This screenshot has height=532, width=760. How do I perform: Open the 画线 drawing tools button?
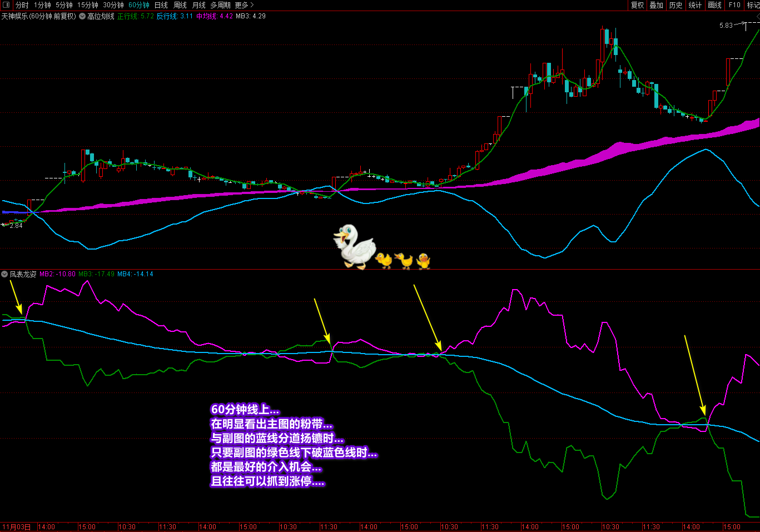tap(715, 5)
